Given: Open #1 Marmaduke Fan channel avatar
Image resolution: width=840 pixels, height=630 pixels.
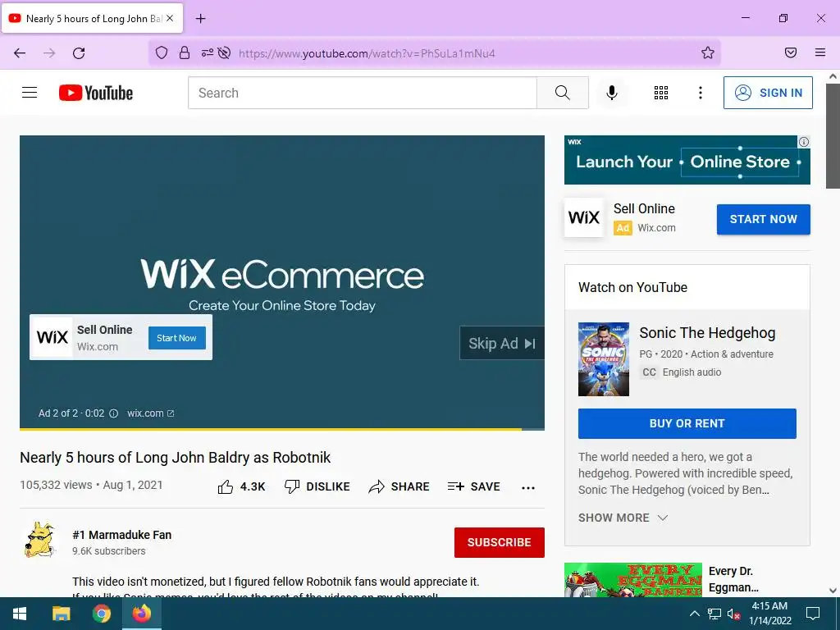Looking at the screenshot, I should tap(39, 540).
